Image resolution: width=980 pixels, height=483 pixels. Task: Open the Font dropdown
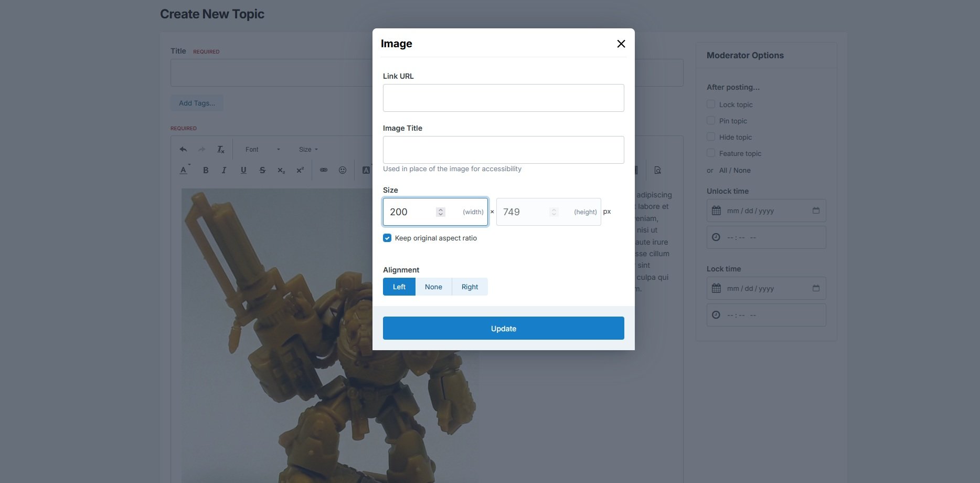[x=262, y=150]
